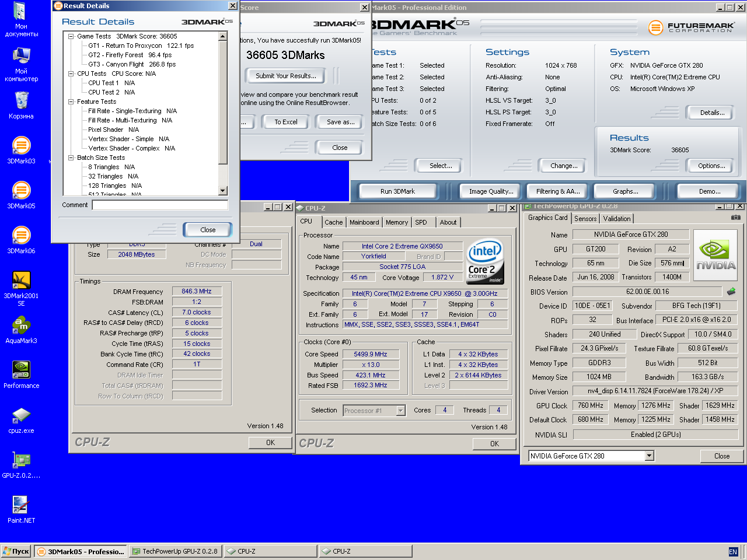Click the result tree scrollbar up arrow
747x560 pixels.
pos(222,36)
